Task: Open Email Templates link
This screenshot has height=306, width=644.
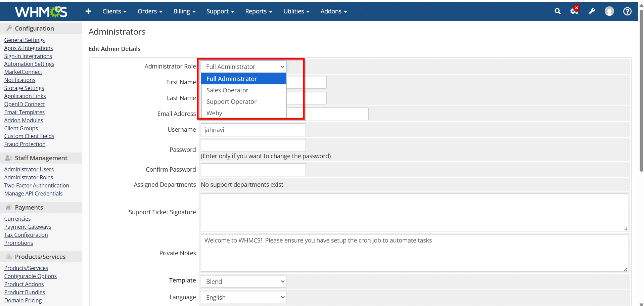Action: (24, 112)
